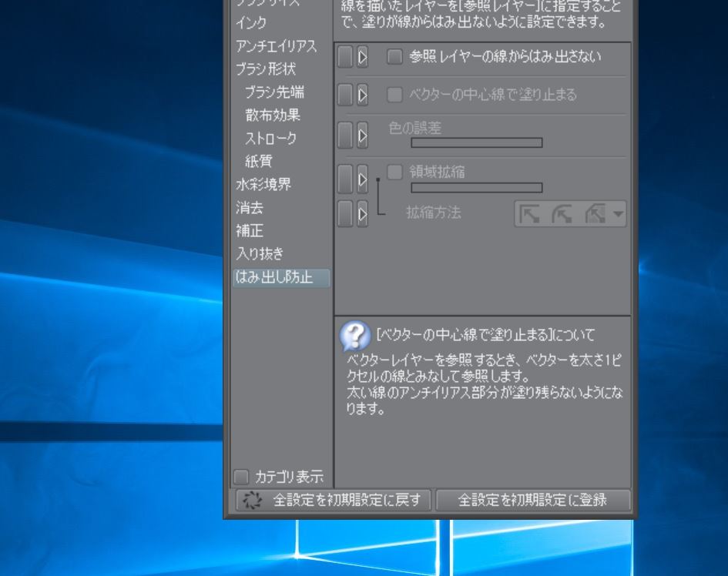728x576 pixels.
Task: Adjust the 色の誤差 slider bar
Action: tap(477, 142)
